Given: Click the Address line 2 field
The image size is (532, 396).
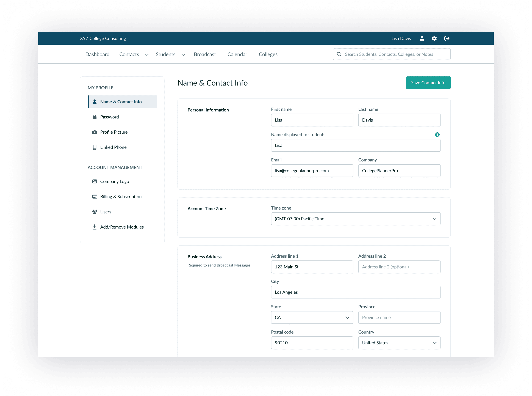Looking at the screenshot, I should (399, 267).
